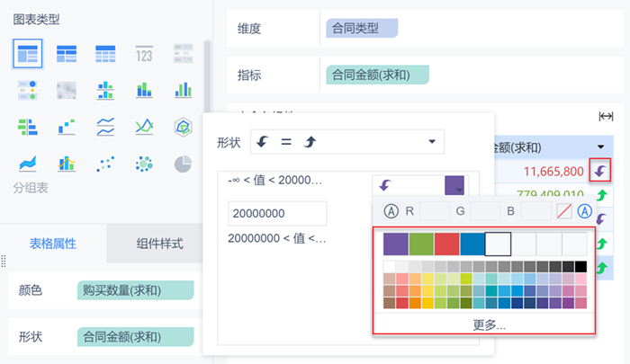This screenshot has width=630, height=364.
Task: Switch to the 表格属性 tab
Action: [53, 243]
